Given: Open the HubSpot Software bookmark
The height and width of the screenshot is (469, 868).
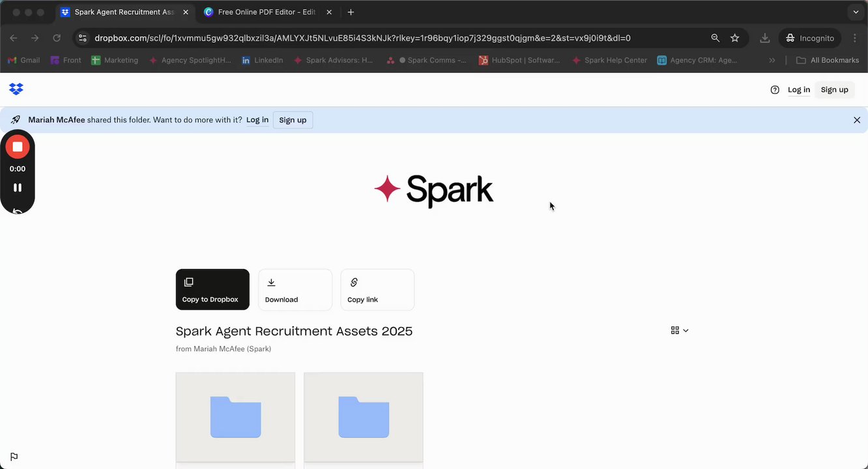Looking at the screenshot, I should pyautogui.click(x=519, y=60).
